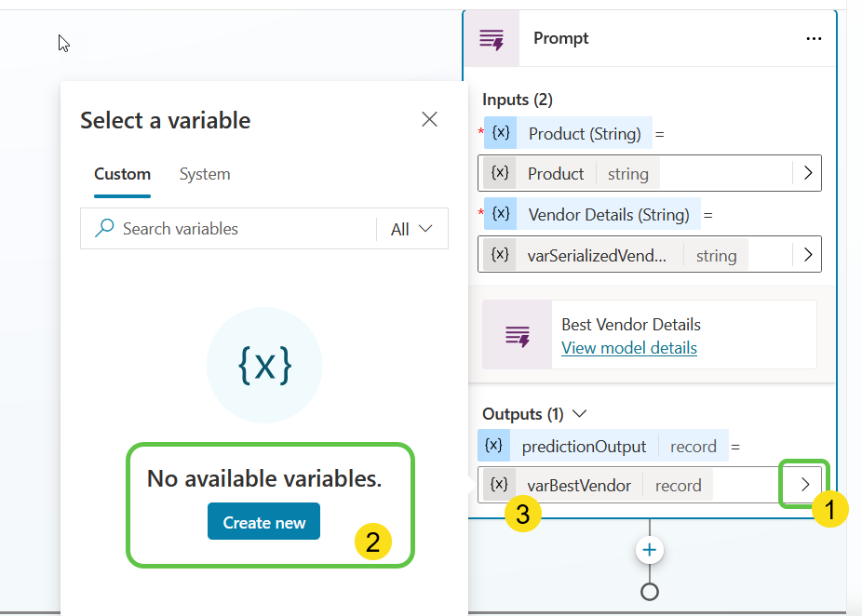Click the predictionOutput variable icon
The width and height of the screenshot is (862, 616).
pyautogui.click(x=493, y=446)
